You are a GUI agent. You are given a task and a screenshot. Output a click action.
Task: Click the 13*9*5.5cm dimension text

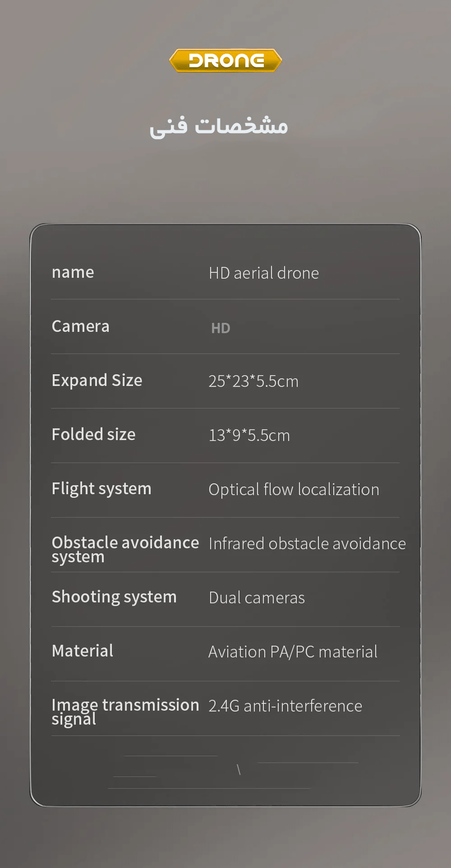pos(249,436)
